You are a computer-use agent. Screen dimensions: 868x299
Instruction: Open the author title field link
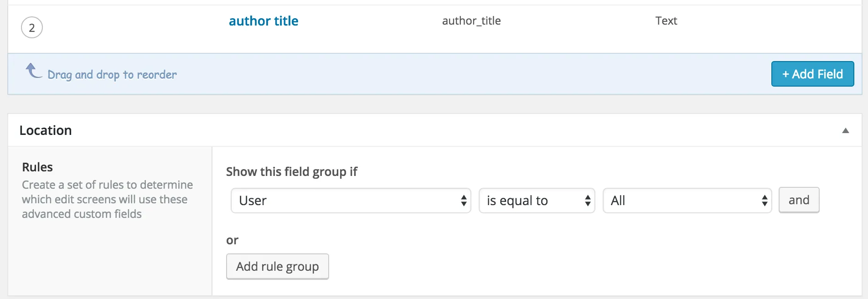263,21
